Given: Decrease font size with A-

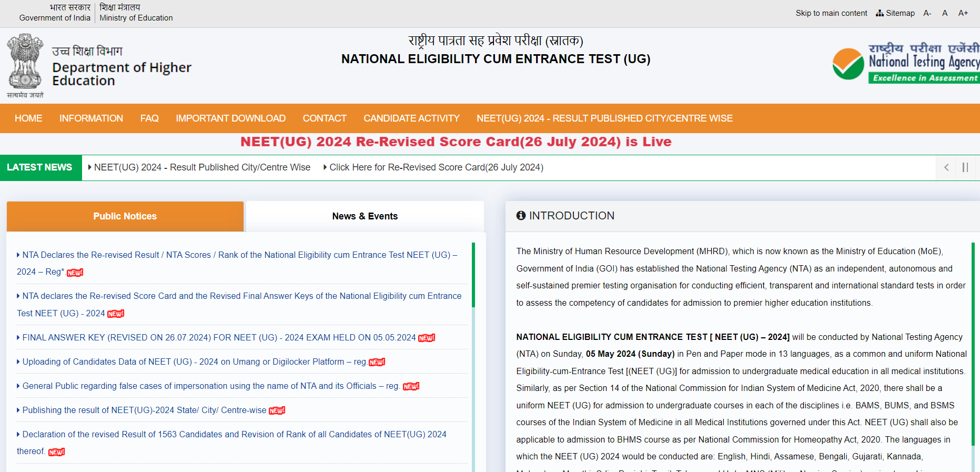Looking at the screenshot, I should pyautogui.click(x=927, y=13).
